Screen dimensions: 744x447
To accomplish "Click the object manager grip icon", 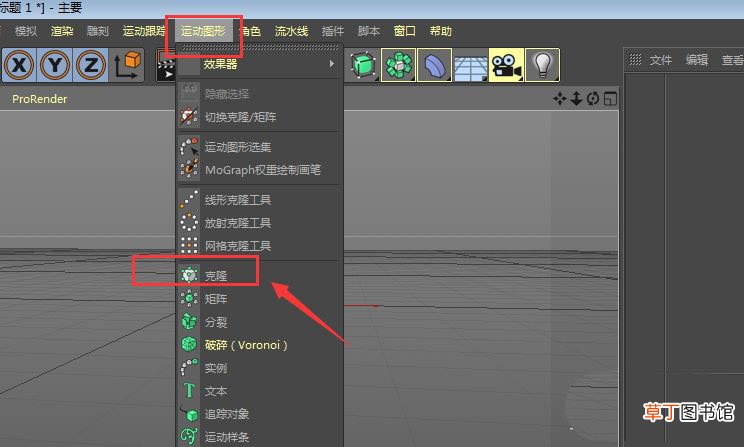I will (x=635, y=60).
